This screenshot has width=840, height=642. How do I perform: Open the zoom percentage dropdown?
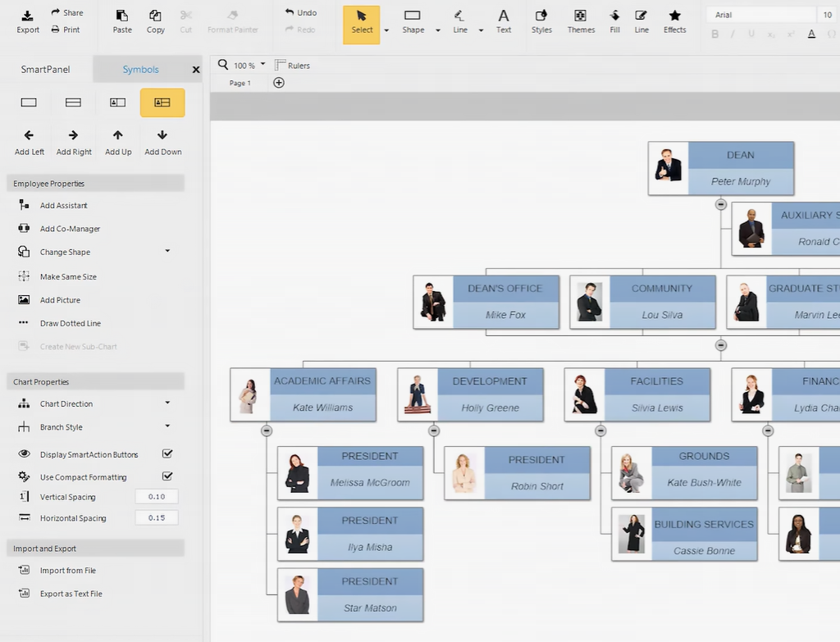click(262, 64)
